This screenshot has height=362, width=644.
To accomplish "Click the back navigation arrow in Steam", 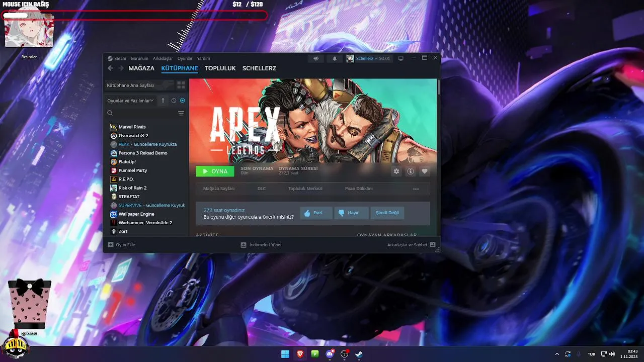I will [111, 68].
